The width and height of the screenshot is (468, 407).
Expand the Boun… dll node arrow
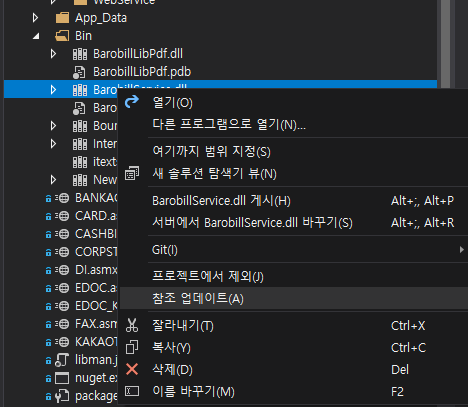tap(53, 126)
